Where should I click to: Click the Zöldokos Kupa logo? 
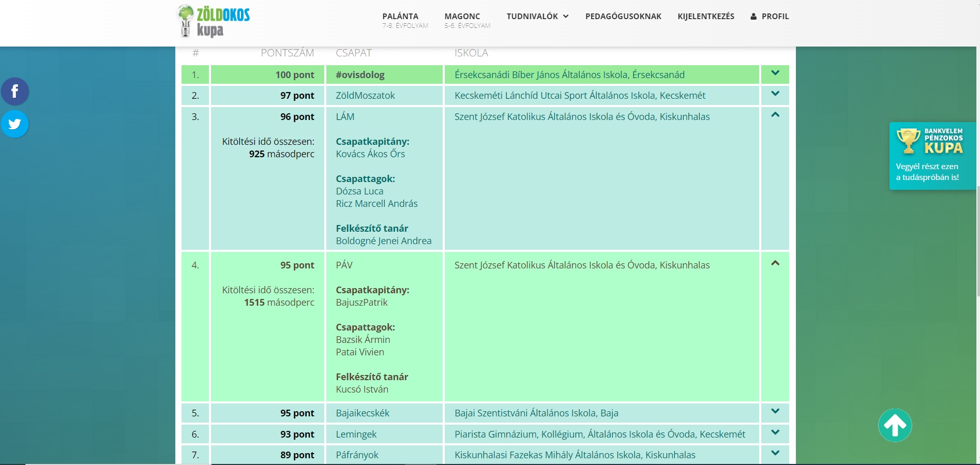click(x=214, y=21)
